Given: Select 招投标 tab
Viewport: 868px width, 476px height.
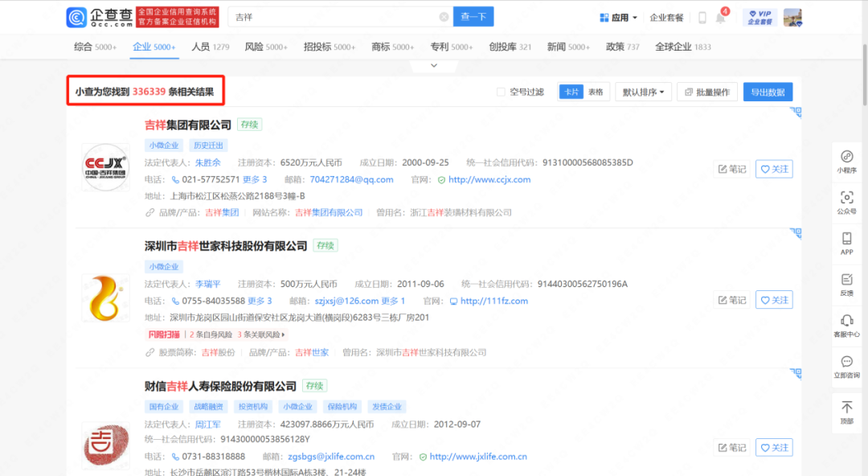Looking at the screenshot, I should pos(330,47).
